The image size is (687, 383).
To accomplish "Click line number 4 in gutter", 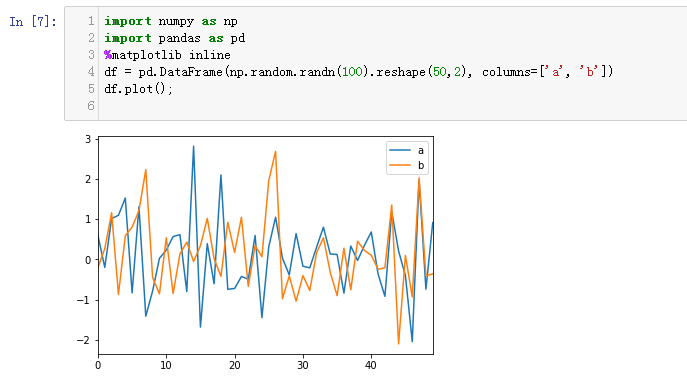I will (x=91, y=72).
